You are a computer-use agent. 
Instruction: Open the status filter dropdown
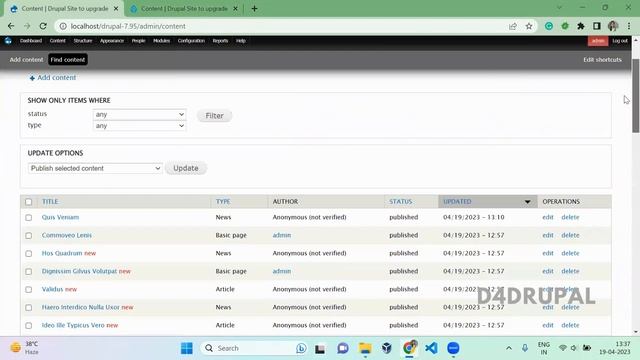139,114
